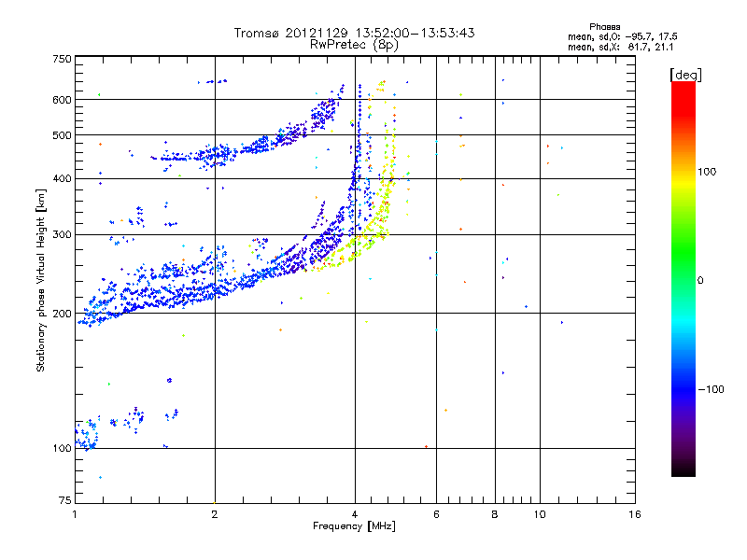Image resolution: width=747 pixels, height=560 pixels.
Task: Click the height axis '100' km tick
Action: [x=62, y=448]
